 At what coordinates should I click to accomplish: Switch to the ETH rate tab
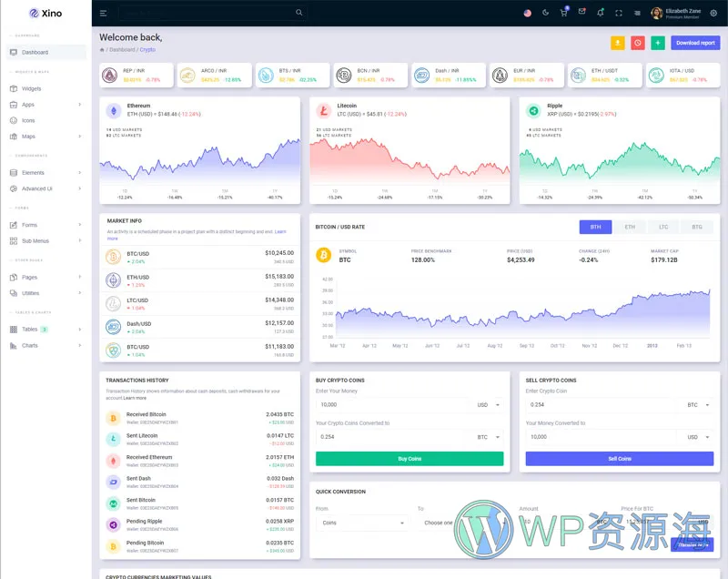point(630,227)
